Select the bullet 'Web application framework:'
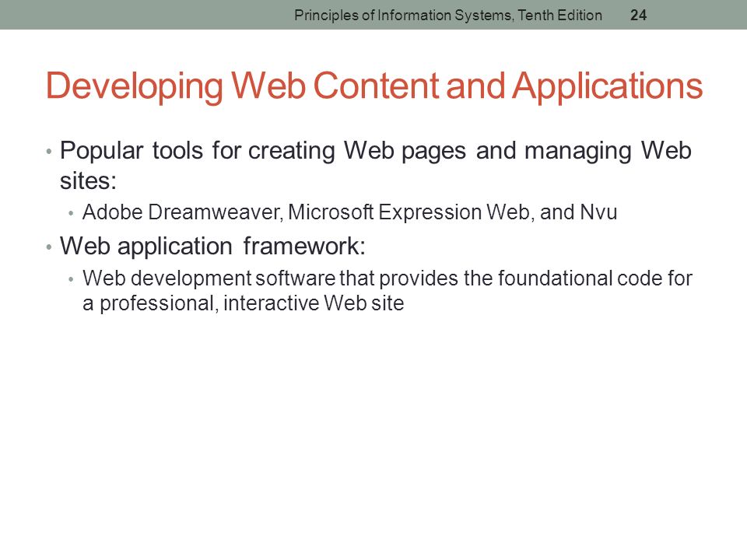 pos(212,247)
